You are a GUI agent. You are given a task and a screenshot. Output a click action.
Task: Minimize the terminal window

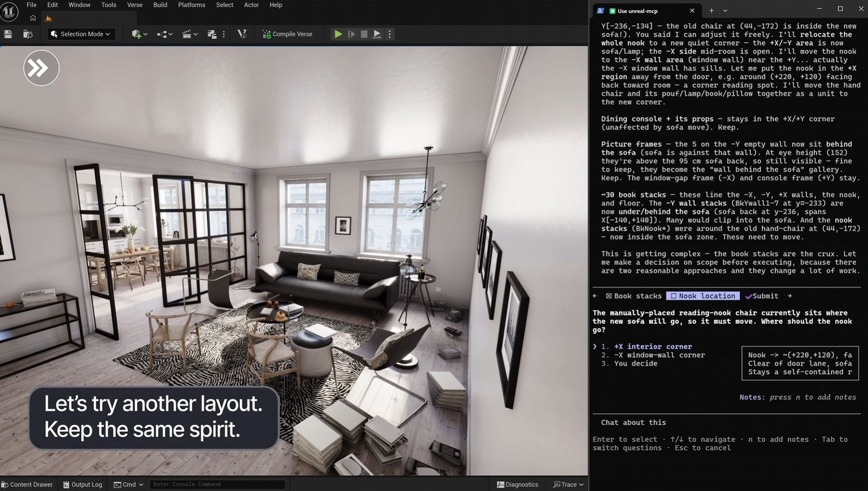(819, 9)
